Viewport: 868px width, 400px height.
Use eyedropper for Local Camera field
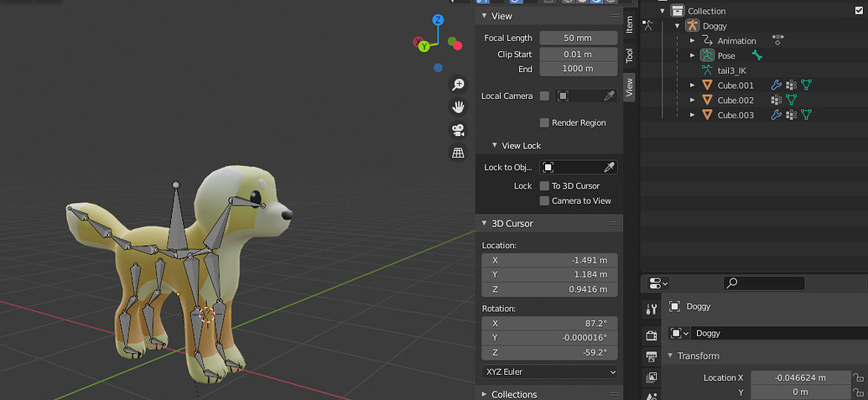pyautogui.click(x=609, y=96)
